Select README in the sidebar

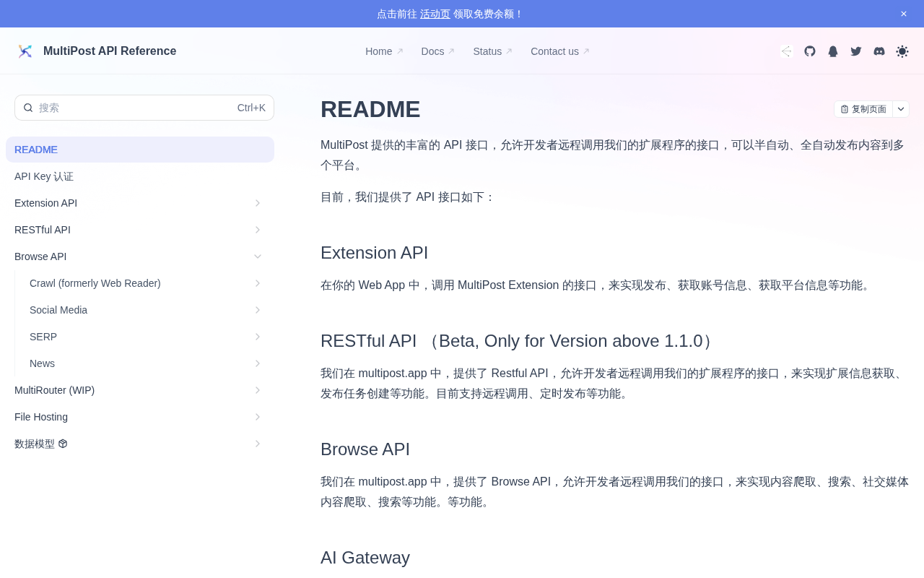click(x=140, y=150)
